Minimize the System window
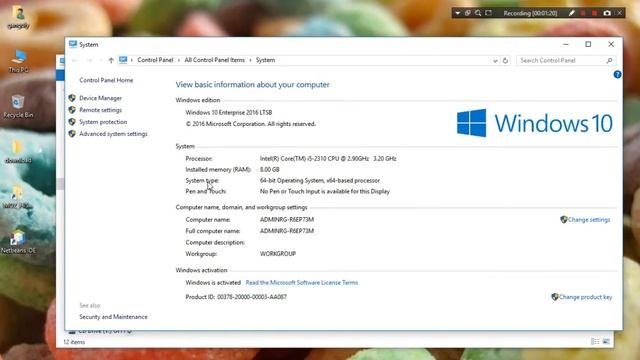The image size is (640, 360). tap(566, 44)
